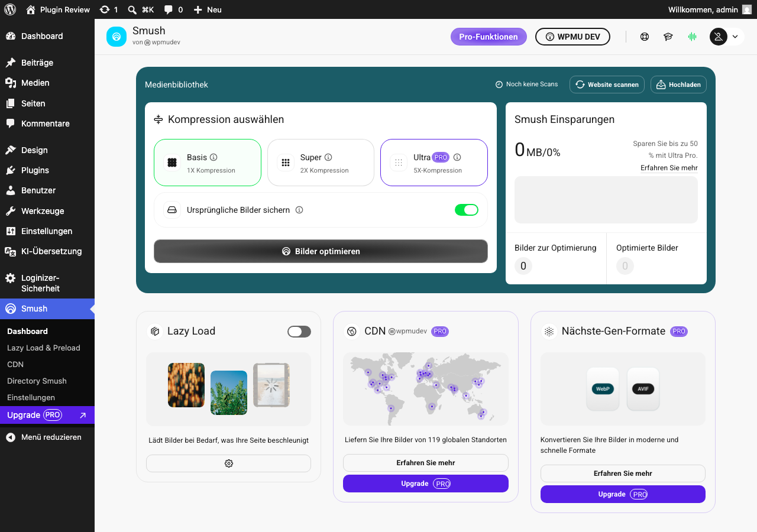Viewport: 757px width, 532px height.
Task: Open Lazy Load & Preload submenu
Action: click(44, 348)
